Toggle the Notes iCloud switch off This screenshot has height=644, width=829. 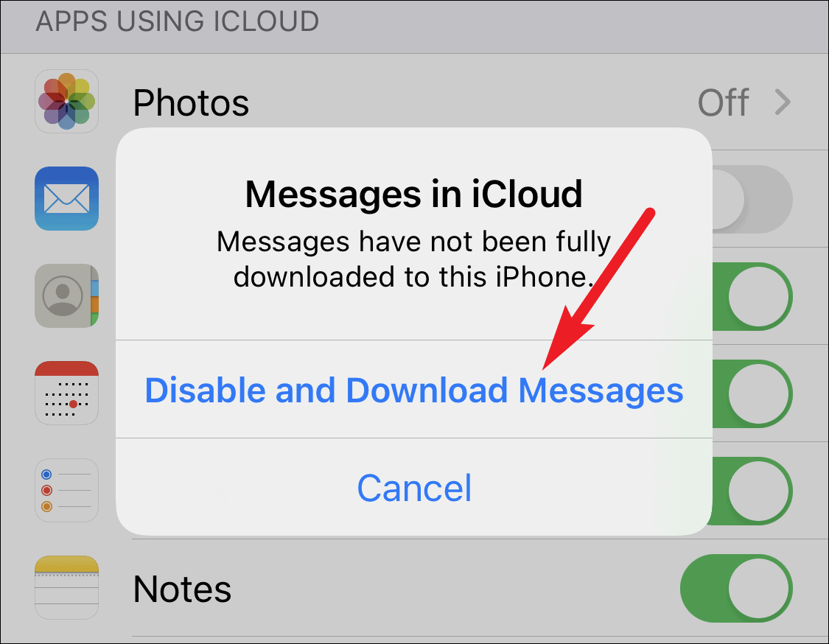point(736,588)
